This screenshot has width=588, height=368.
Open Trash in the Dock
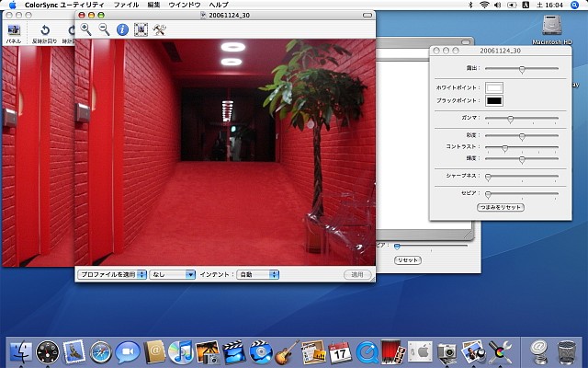tap(567, 351)
